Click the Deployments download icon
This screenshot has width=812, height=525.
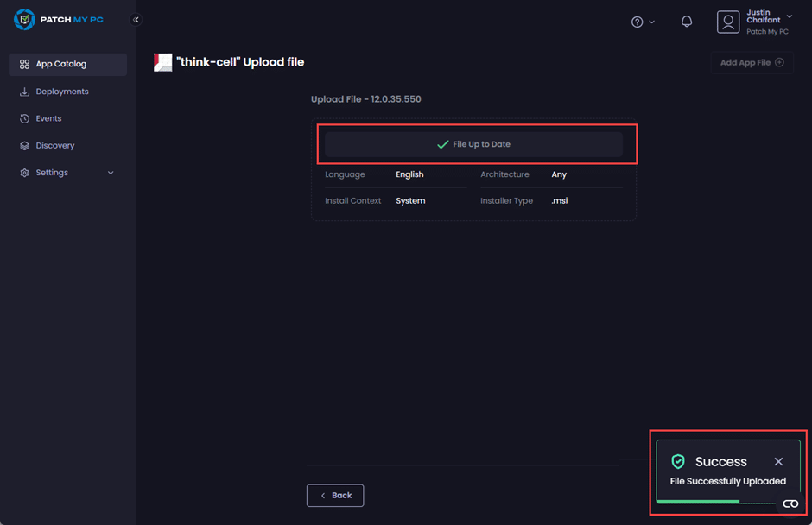[x=24, y=92]
